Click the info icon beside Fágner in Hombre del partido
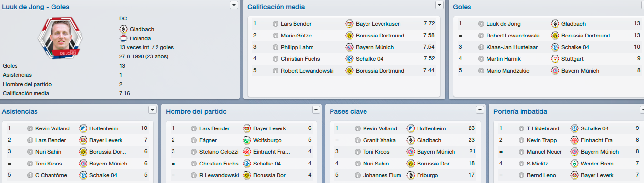Image resolution: width=644 pixels, height=183 pixels. (x=194, y=141)
